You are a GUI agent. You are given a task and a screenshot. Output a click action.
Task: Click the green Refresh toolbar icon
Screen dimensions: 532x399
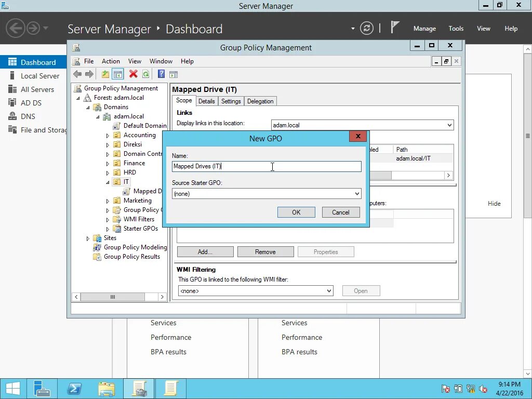(x=146, y=74)
